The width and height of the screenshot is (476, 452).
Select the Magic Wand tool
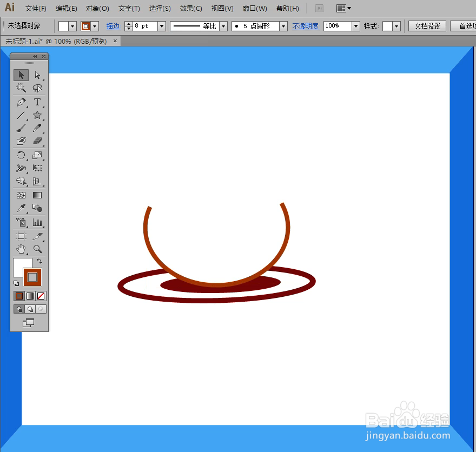pyautogui.click(x=21, y=88)
